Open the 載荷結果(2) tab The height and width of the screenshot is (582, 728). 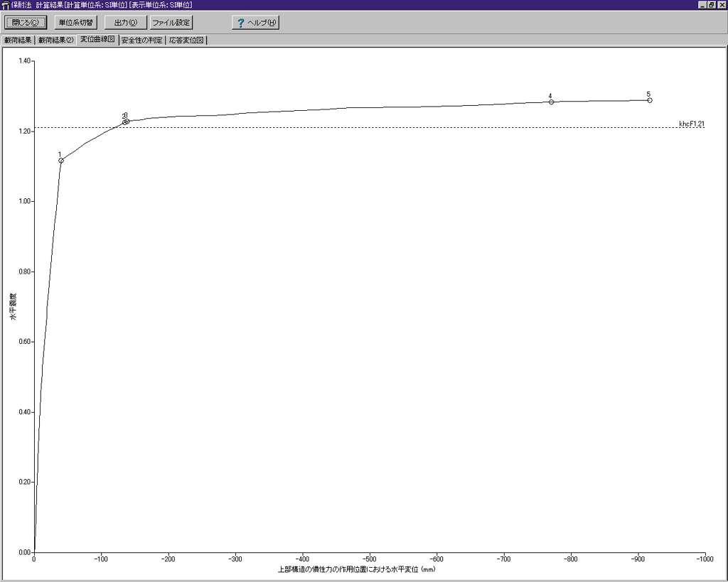coord(56,41)
